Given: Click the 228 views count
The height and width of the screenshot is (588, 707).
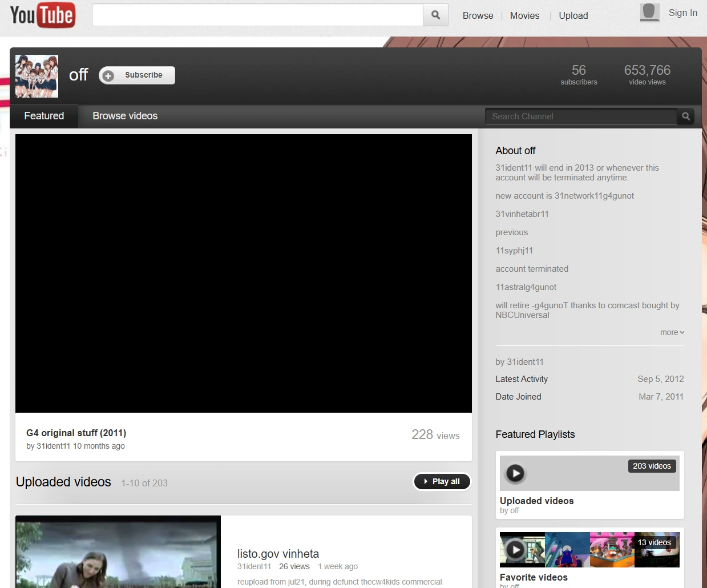Looking at the screenshot, I should pos(435,435).
